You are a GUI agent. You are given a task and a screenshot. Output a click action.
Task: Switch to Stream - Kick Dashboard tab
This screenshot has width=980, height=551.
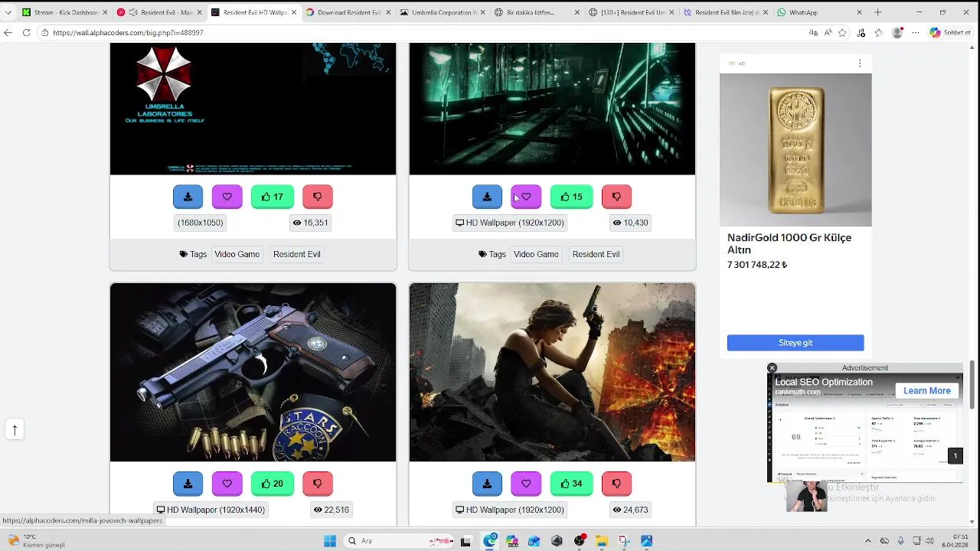click(65, 12)
